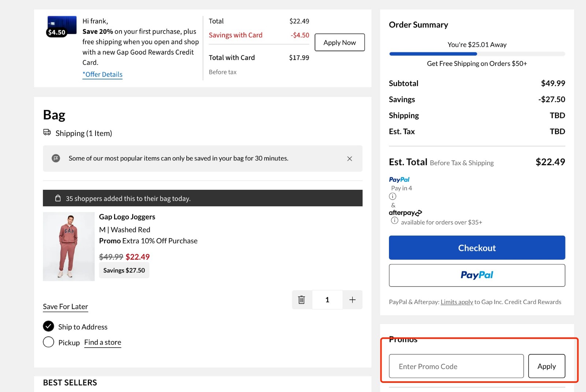Dismiss the popular items notice
This screenshot has height=392, width=586.
click(x=349, y=158)
